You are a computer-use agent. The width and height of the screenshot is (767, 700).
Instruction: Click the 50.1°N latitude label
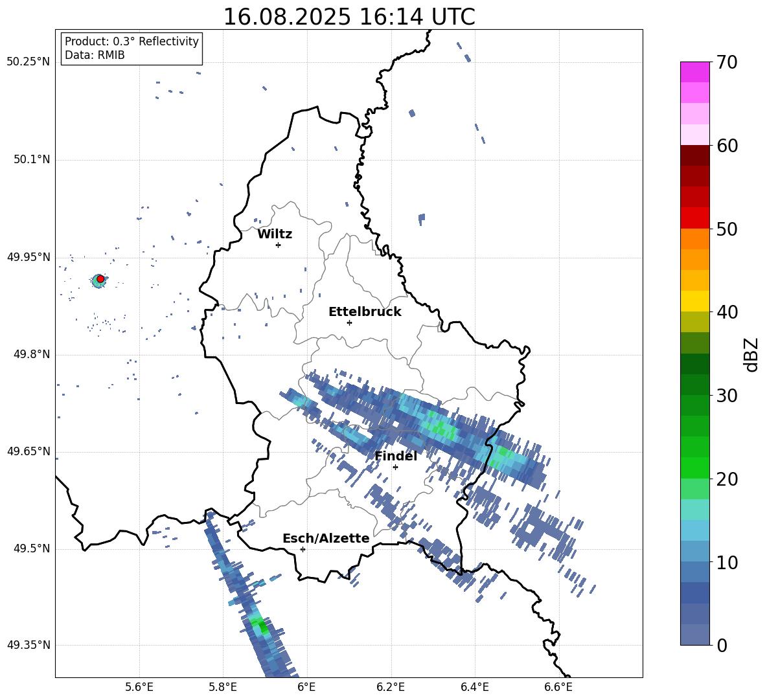(x=31, y=160)
